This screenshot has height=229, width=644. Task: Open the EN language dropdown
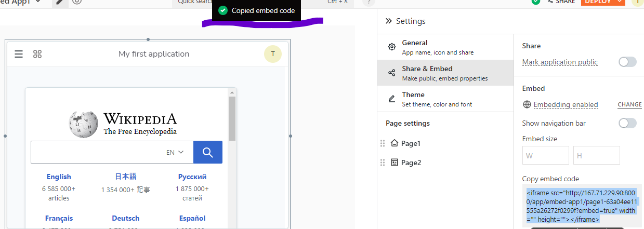click(x=175, y=152)
